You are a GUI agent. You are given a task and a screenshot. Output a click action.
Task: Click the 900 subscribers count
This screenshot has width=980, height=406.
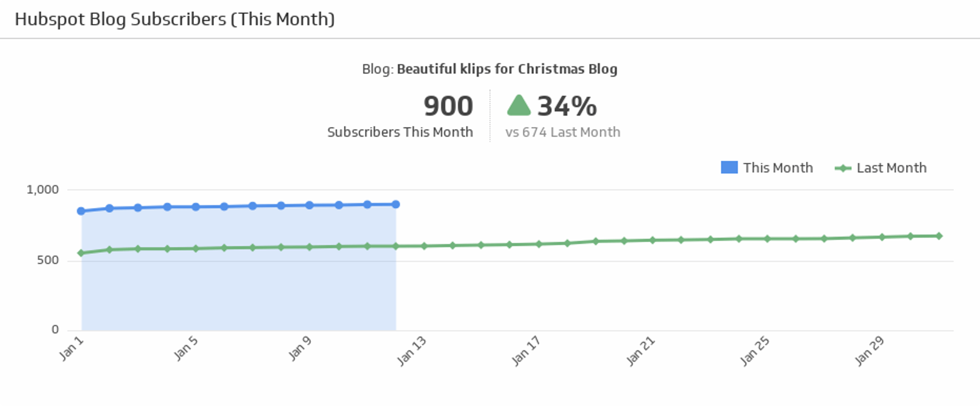(448, 106)
